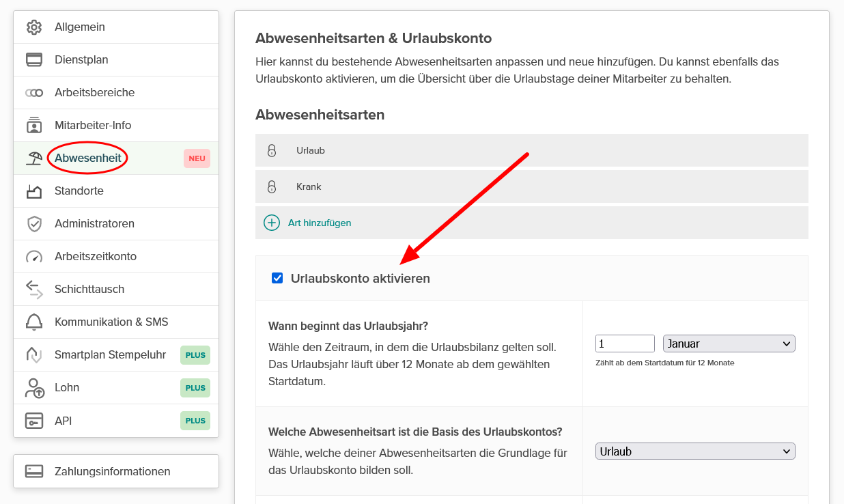Click the Mitarbeiter-Info person icon
The width and height of the screenshot is (844, 504).
[x=34, y=126]
